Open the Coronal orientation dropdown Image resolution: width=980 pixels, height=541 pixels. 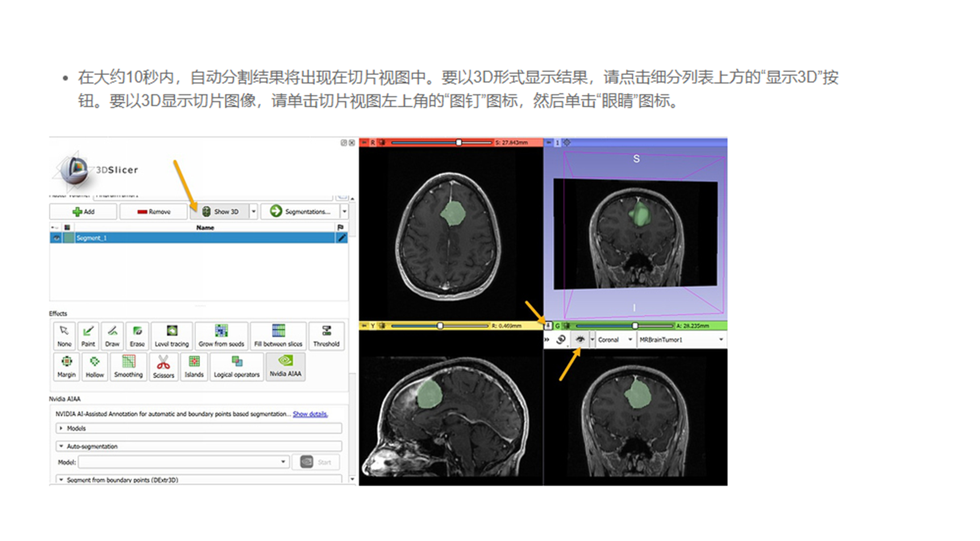[615, 339]
